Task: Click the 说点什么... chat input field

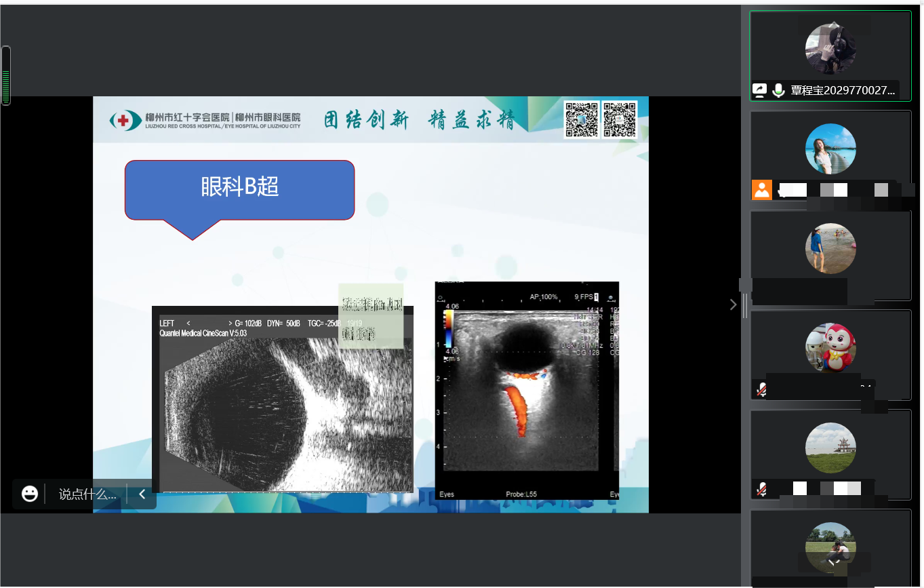Action: pos(88,494)
